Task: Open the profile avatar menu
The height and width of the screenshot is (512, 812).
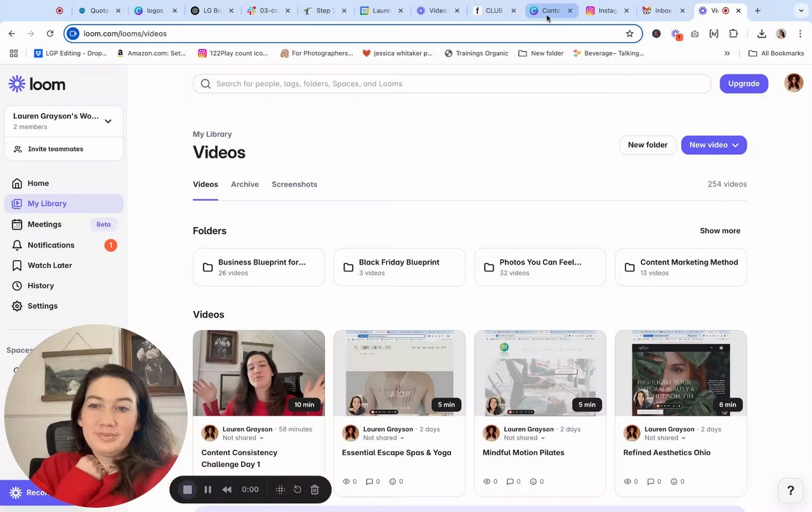Action: [x=794, y=83]
